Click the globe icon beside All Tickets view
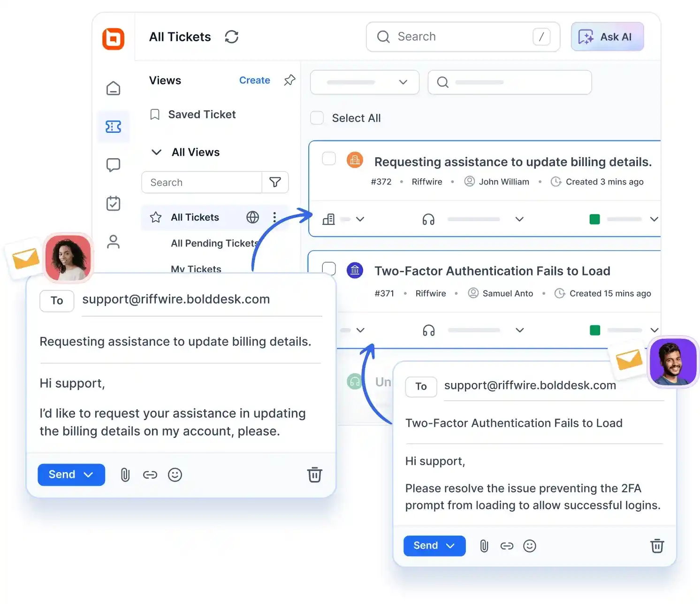This screenshot has height=604, width=700. pos(252,217)
